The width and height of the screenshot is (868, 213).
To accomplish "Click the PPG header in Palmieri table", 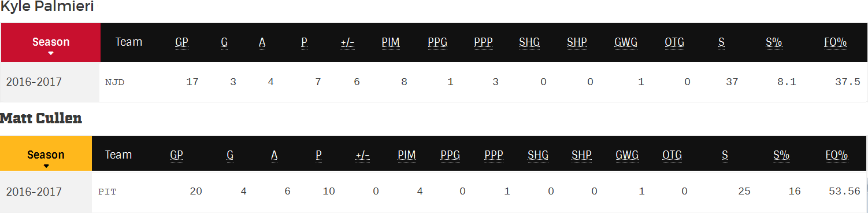I will pyautogui.click(x=437, y=42).
